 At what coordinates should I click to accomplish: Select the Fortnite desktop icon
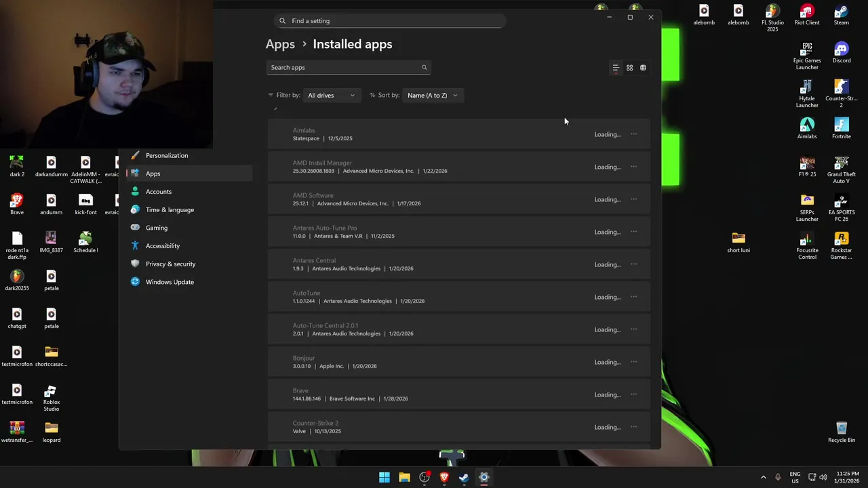pyautogui.click(x=842, y=129)
